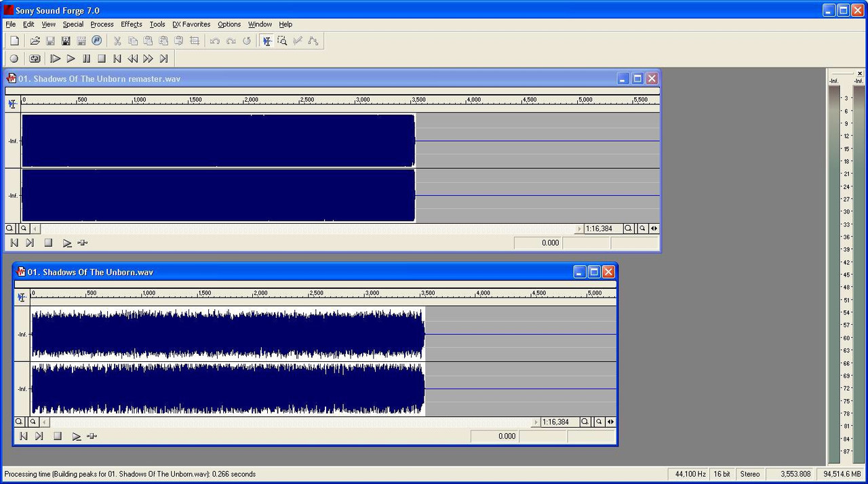Viewport: 868px width, 484px height.
Task: Click the Play button in the main transport
Action: 71,59
